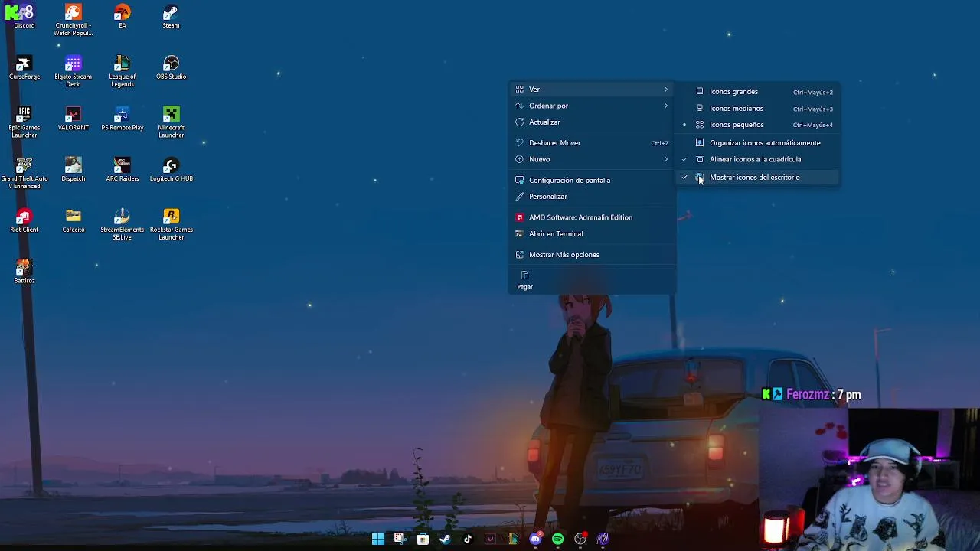Select Logitech G HUB desktop icon
The width and height of the screenshot is (980, 551).
171,170
